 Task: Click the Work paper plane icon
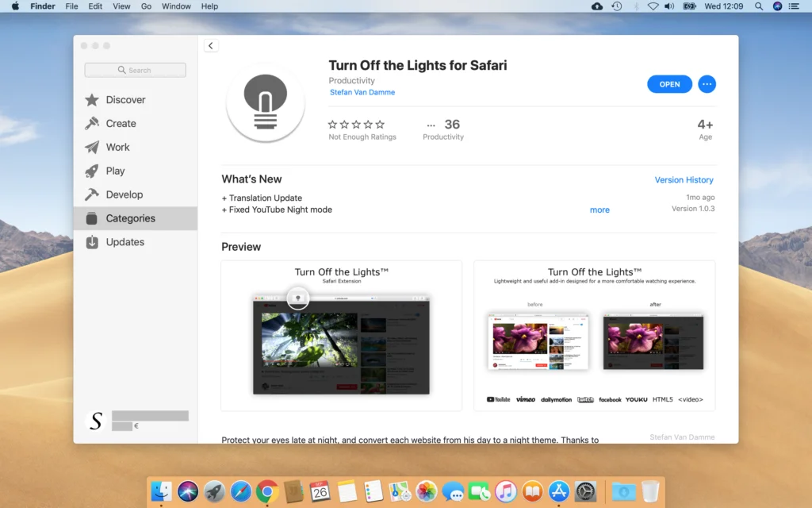pyautogui.click(x=92, y=147)
